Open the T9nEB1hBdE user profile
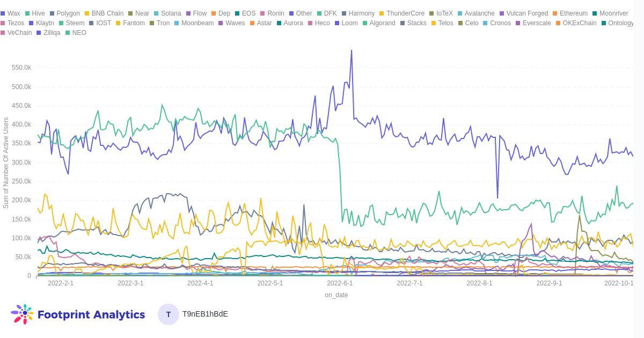This screenshot has height=338, width=644. pos(205,314)
